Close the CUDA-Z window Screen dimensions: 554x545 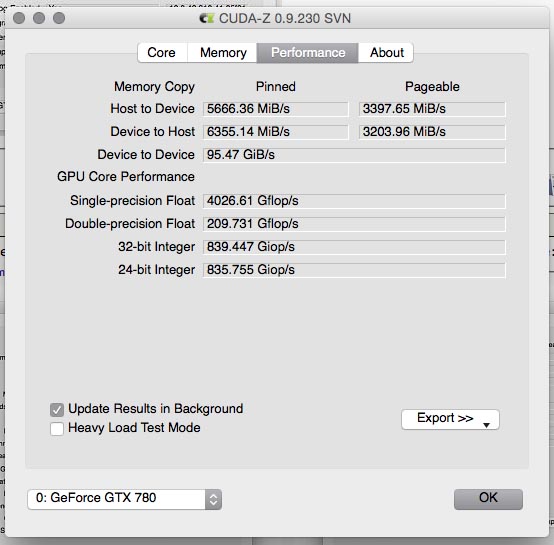coord(19,18)
